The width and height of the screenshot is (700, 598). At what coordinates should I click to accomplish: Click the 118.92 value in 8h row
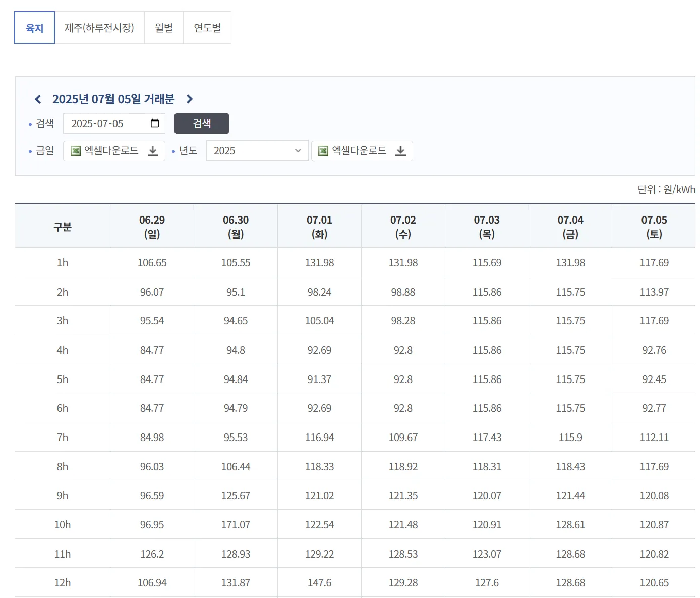tap(403, 467)
